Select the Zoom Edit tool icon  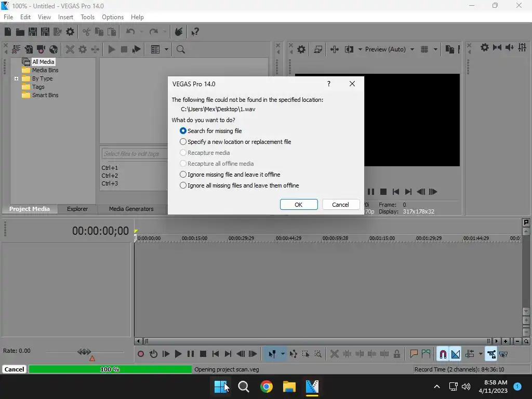318,354
